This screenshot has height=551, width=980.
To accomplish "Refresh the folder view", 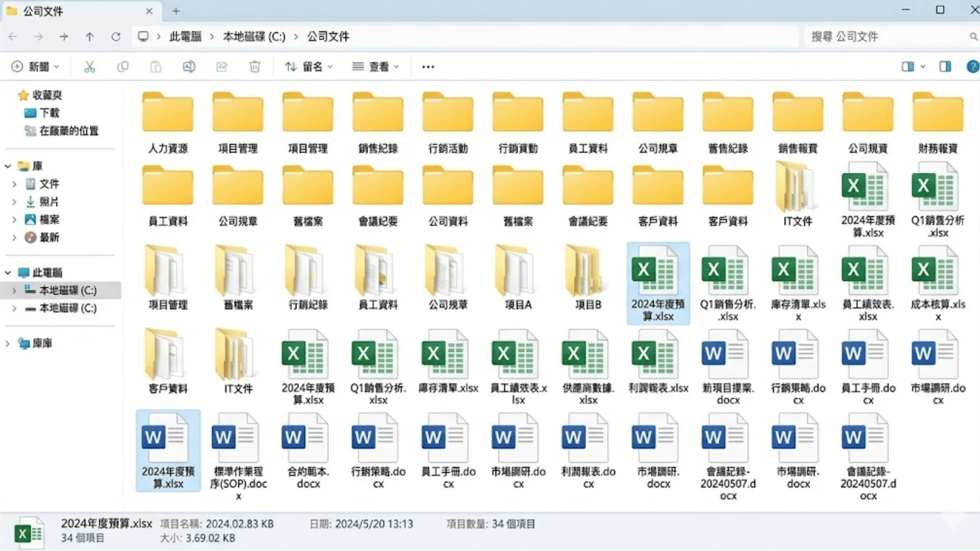I will click(116, 37).
